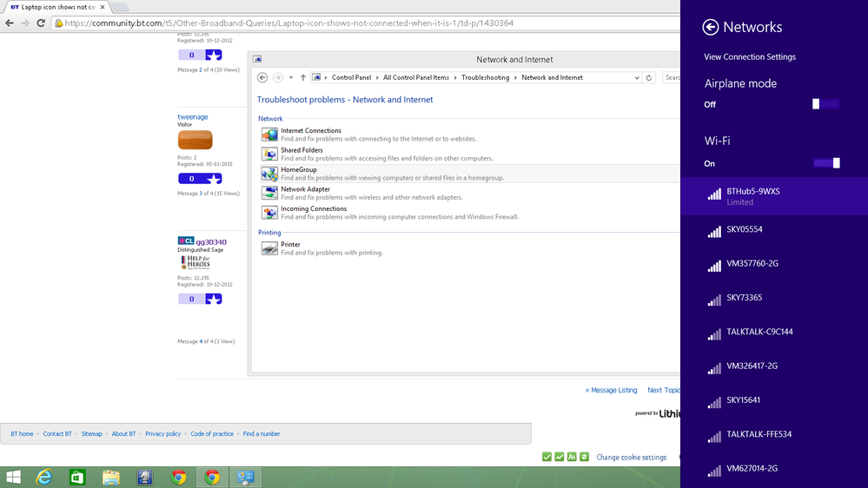Click signal icon of TALKTALK-C9C144
Image resolution: width=868 pixels, height=488 pixels.
coord(714,333)
